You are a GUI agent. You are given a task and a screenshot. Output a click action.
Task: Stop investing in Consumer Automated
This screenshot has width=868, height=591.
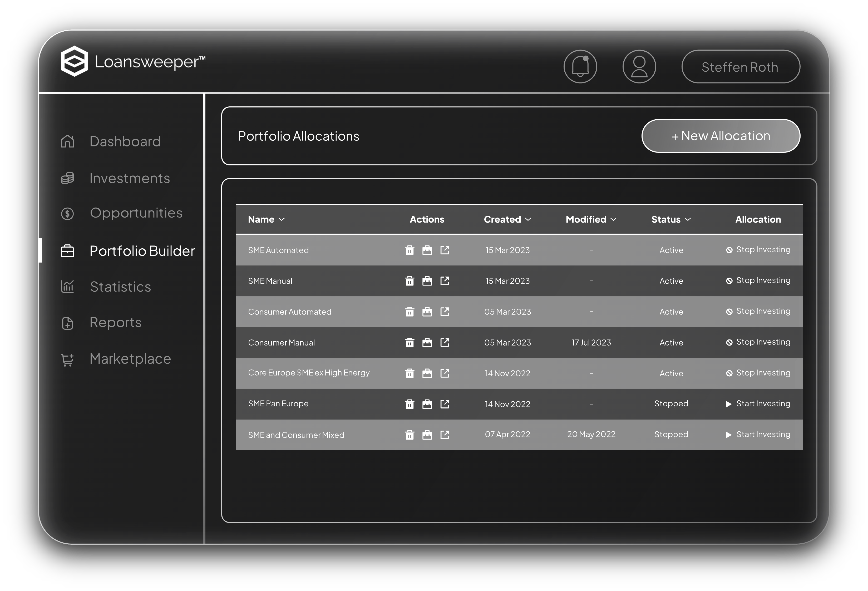[x=758, y=311]
